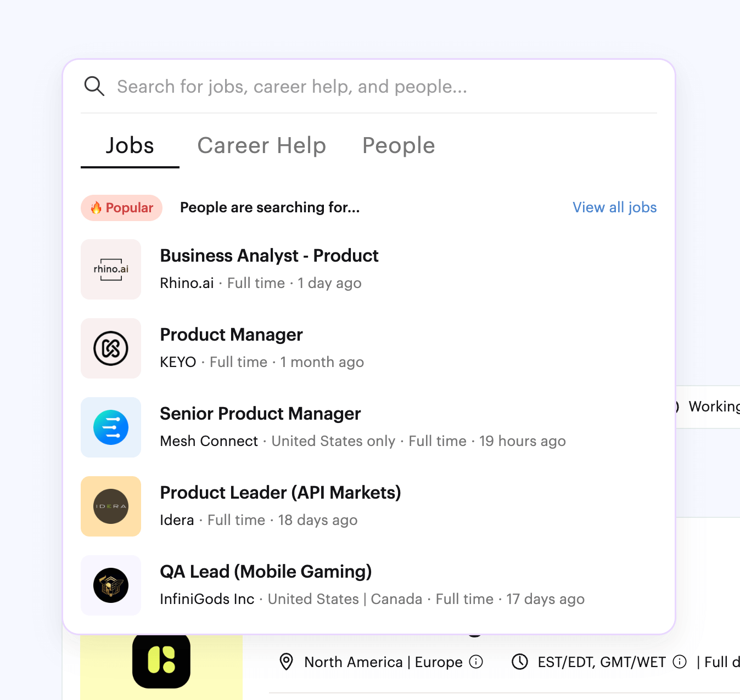The height and width of the screenshot is (700, 740).
Task: Follow the View all jobs link
Action: [x=614, y=207]
